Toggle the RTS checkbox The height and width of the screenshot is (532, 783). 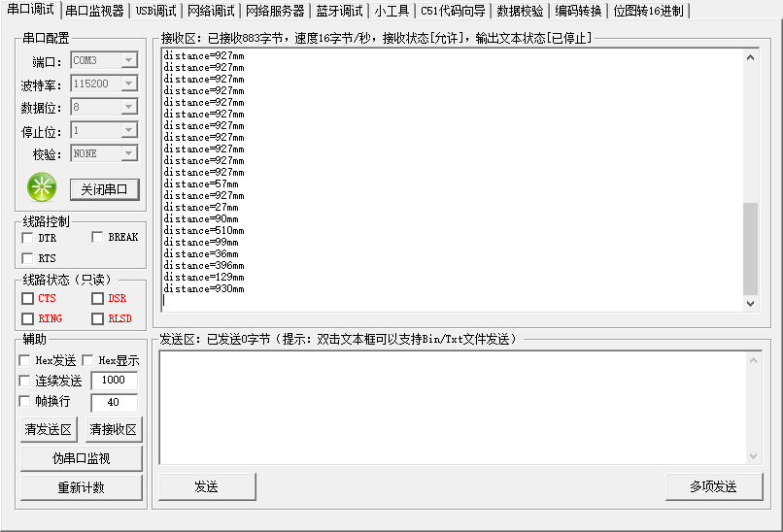pos(27,258)
